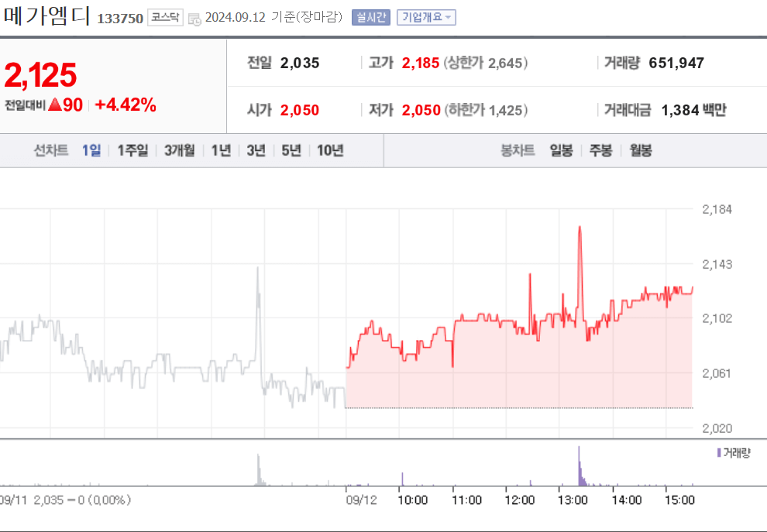This screenshot has height=532, width=767.
Task: Click the 시가 value 2,050
Action: [x=299, y=110]
